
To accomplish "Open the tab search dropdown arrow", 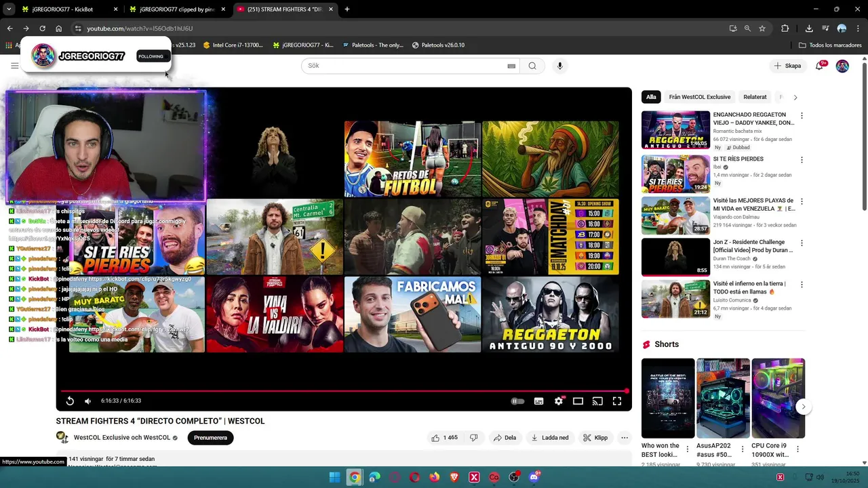I will tap(8, 9).
